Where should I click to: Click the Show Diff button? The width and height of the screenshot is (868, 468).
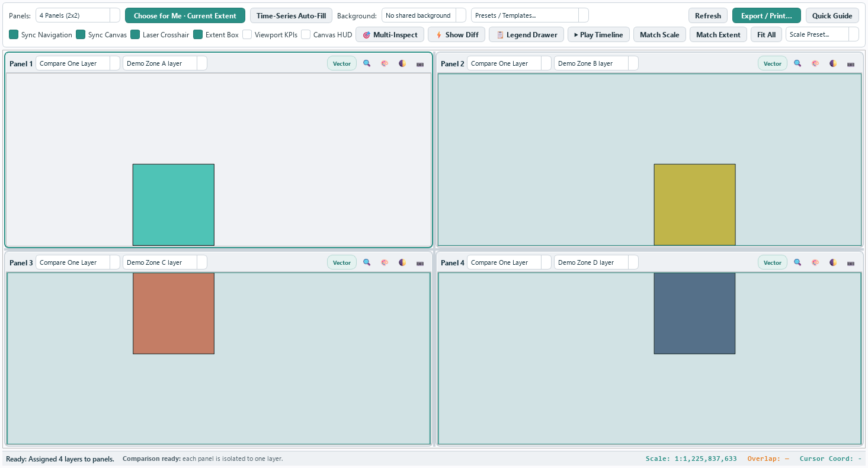click(457, 34)
